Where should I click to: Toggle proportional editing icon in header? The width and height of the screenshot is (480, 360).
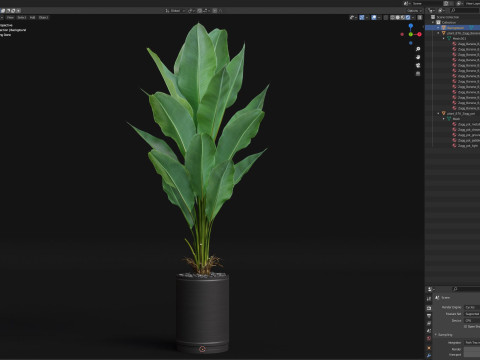coord(215,11)
